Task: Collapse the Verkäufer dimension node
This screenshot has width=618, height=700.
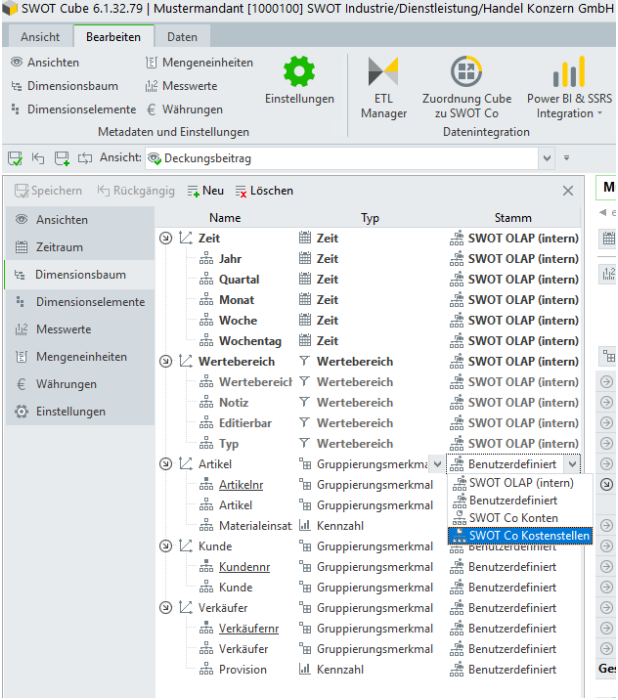Action: [x=165, y=608]
